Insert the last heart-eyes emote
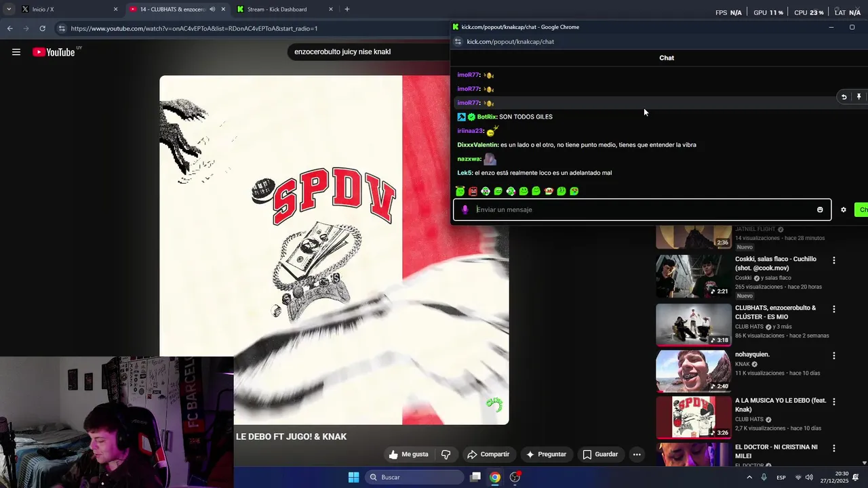 click(574, 191)
